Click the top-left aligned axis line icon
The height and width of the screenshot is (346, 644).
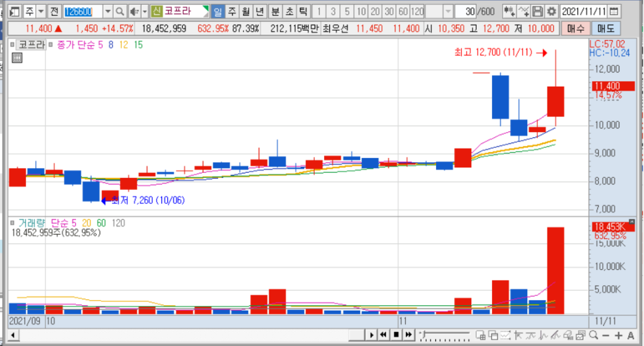pos(518,335)
